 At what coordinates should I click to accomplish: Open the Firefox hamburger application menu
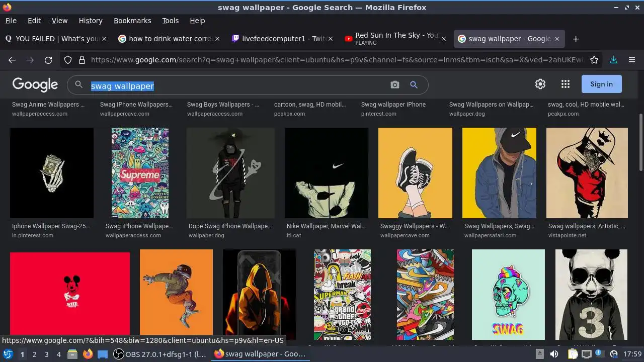(632, 60)
